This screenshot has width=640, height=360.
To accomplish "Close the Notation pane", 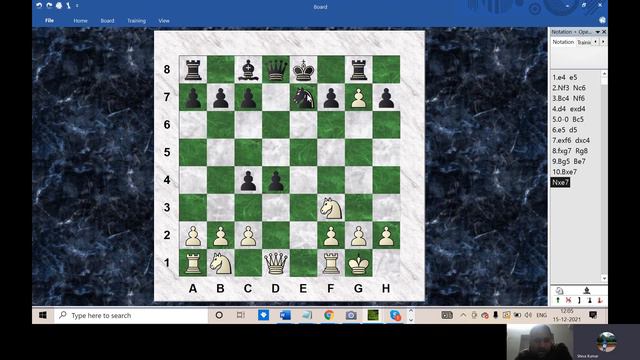I will tap(604, 32).
